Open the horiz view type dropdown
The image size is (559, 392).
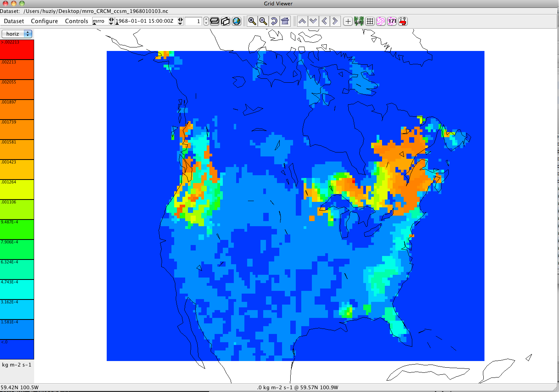(17, 34)
